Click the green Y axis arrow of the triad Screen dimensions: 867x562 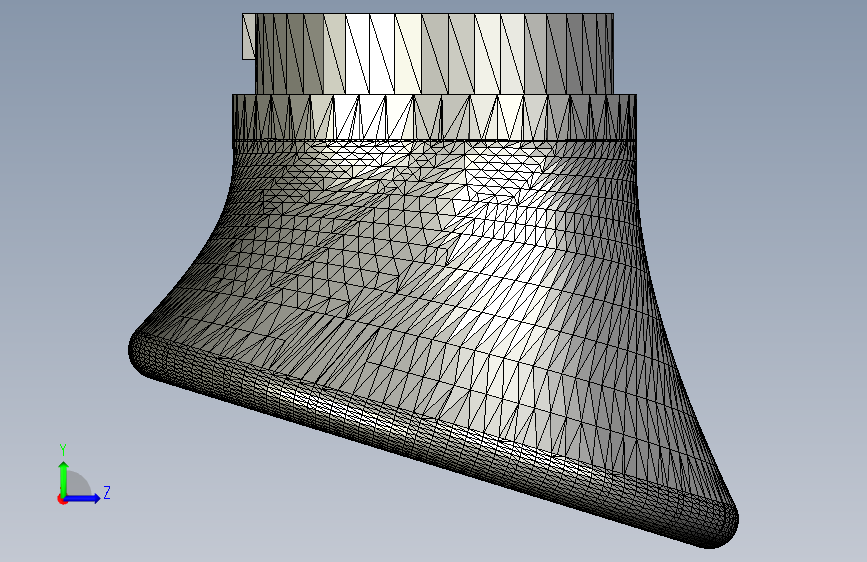[64, 479]
